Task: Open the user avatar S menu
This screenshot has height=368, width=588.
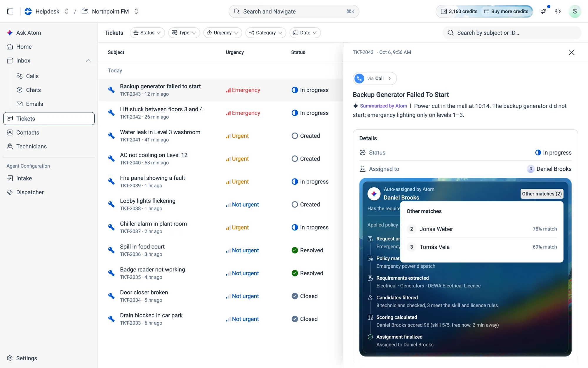Action: click(x=574, y=11)
